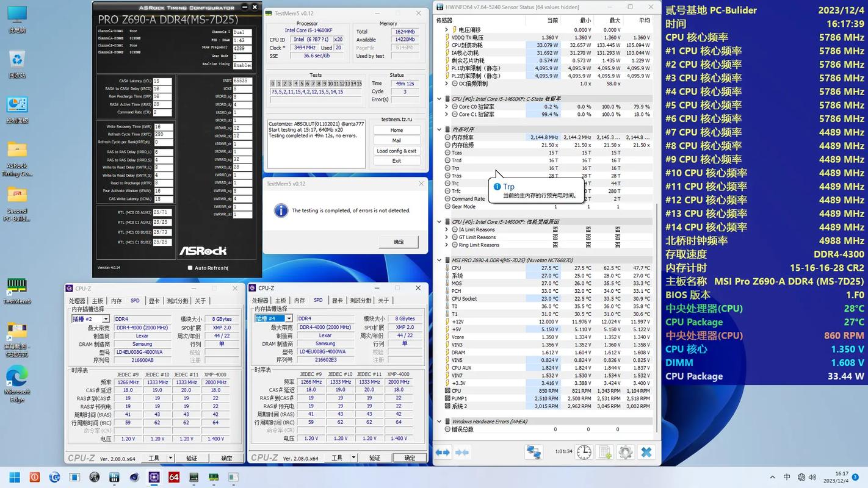Reset the sensor clock icon in HWiNFO64
868x488 pixels.
pos(584,452)
